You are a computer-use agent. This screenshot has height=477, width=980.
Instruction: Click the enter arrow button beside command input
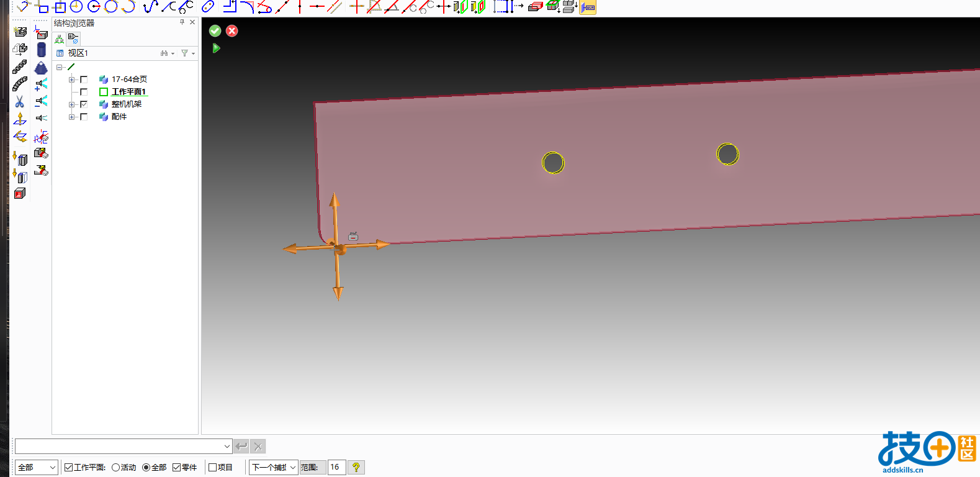coord(241,446)
